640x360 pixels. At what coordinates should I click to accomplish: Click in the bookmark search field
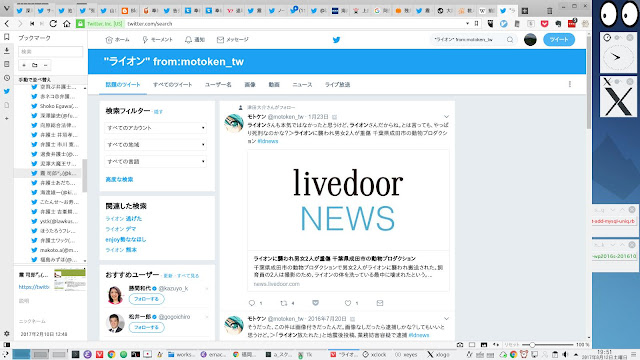pyautogui.click(x=51, y=51)
